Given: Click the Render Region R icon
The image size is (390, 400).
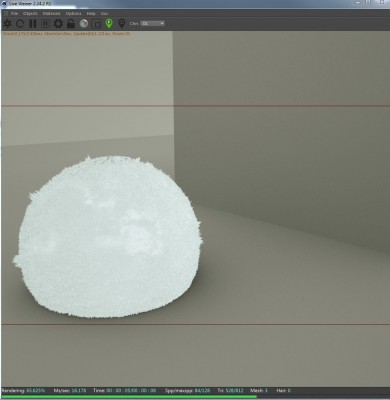Looking at the screenshot, I should click(x=45, y=24).
